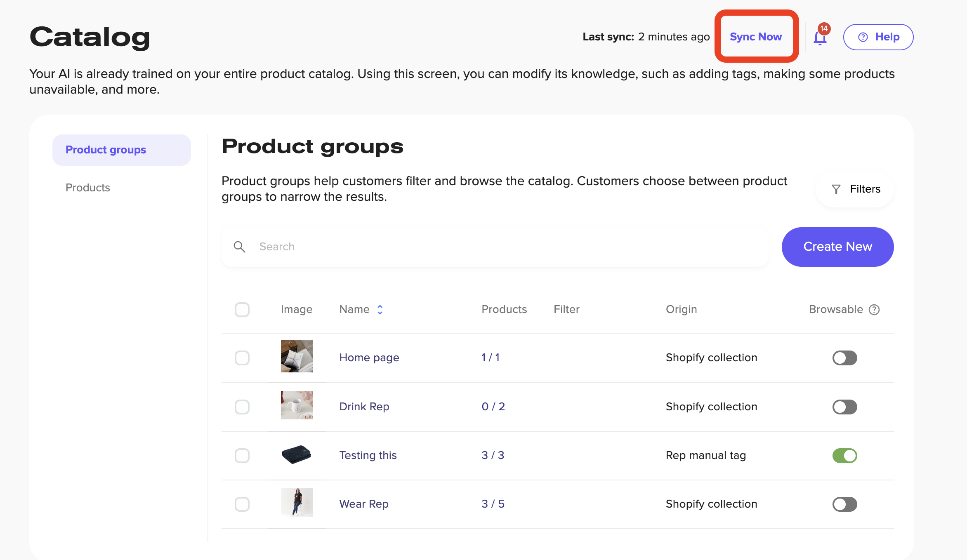
Task: Select the Product groups sidebar tab
Action: [122, 150]
